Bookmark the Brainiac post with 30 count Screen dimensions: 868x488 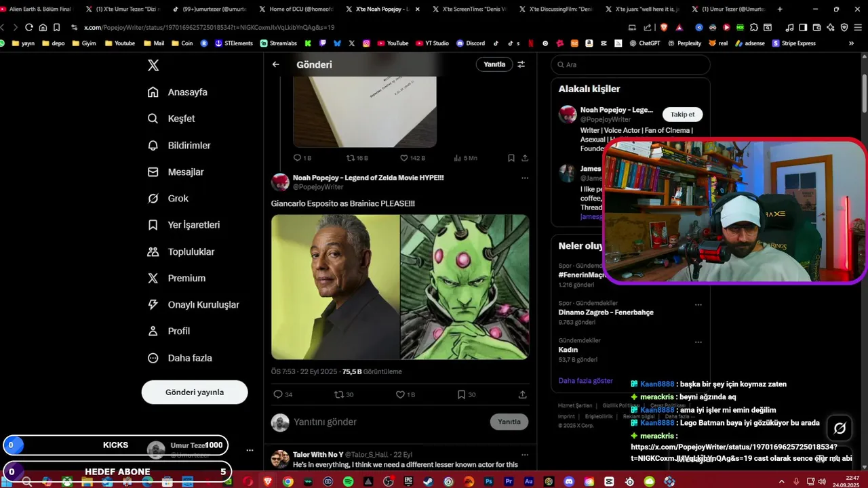coord(467,394)
